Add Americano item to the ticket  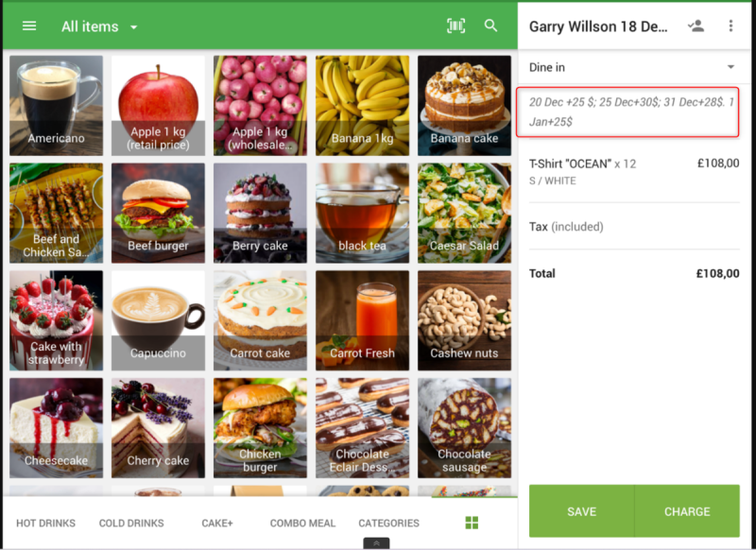[56, 106]
